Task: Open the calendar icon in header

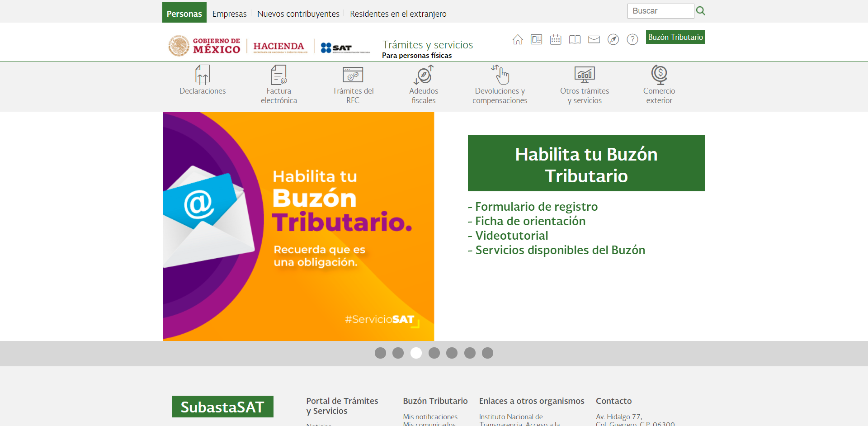Action: point(556,39)
